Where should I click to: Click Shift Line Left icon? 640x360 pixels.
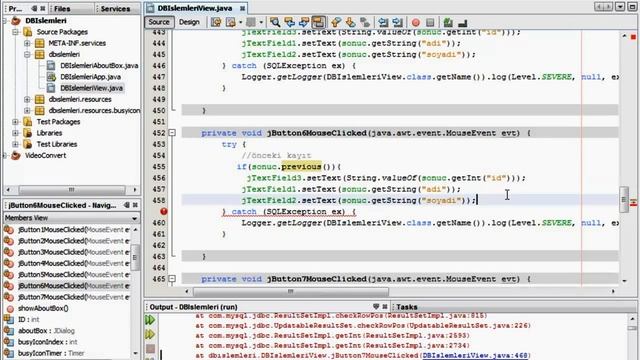(382, 22)
